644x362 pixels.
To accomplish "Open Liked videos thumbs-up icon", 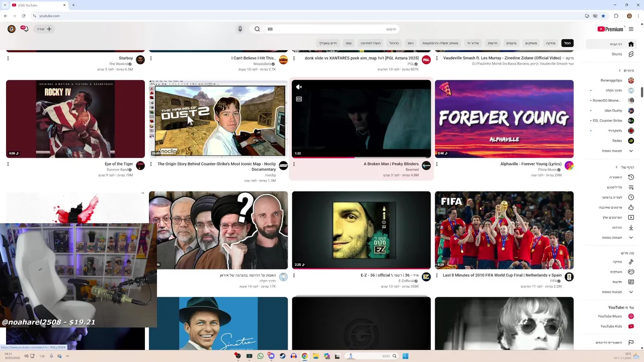I will point(631,207).
